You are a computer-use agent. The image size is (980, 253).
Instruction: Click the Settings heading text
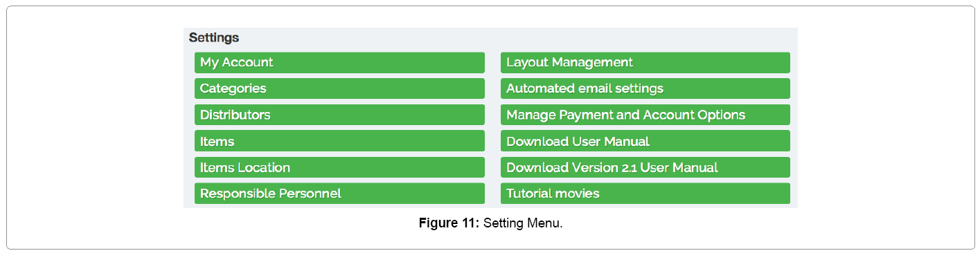tap(214, 37)
